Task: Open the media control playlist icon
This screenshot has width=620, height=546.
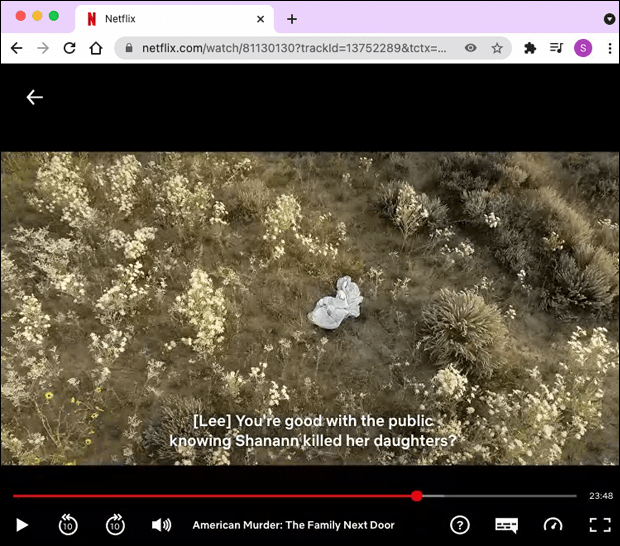Action: click(x=556, y=48)
